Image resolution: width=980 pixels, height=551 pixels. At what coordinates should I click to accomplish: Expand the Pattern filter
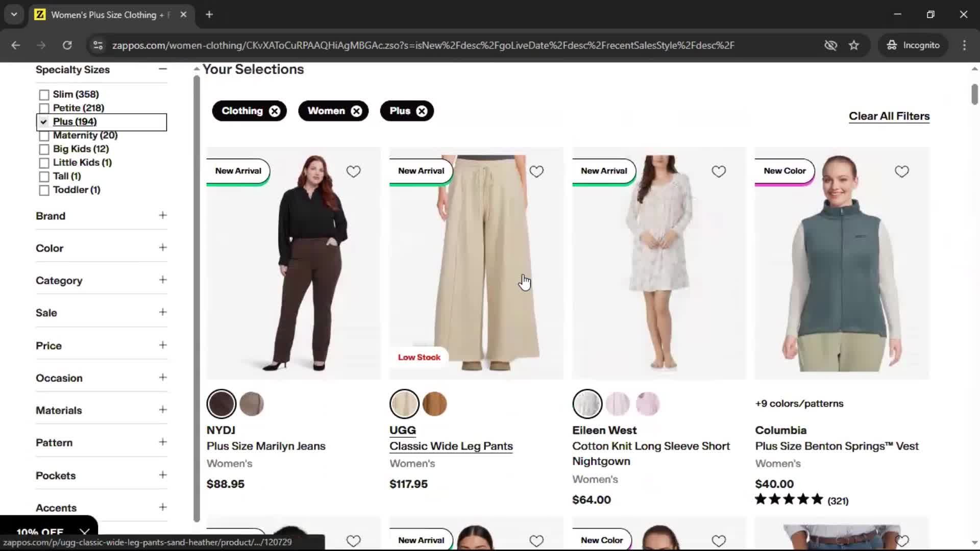[x=163, y=442]
